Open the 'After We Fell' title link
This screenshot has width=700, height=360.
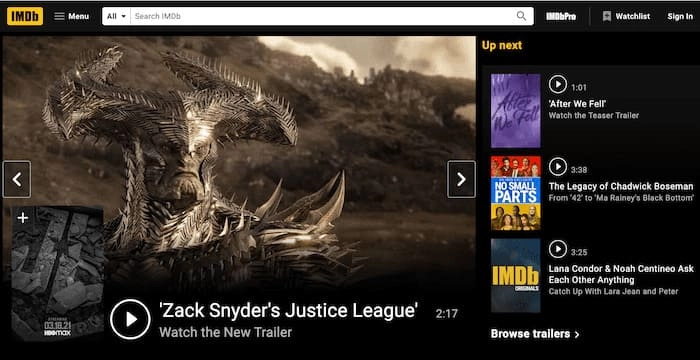pos(577,104)
